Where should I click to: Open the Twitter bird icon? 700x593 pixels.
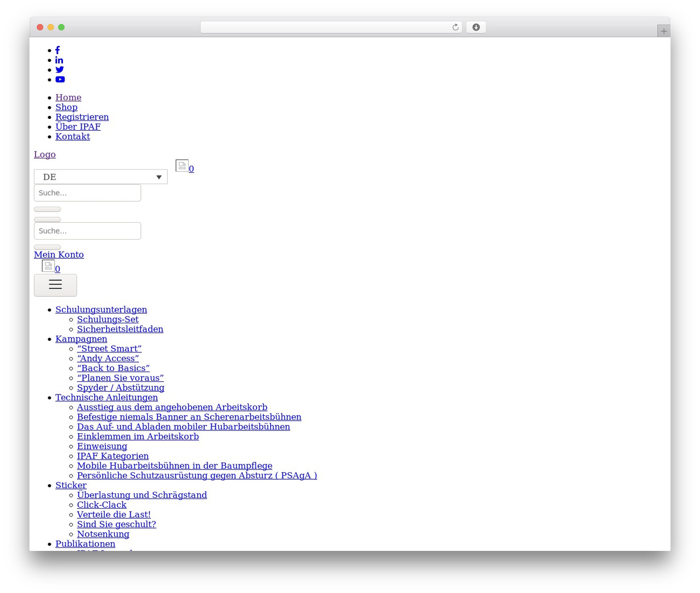(x=60, y=69)
